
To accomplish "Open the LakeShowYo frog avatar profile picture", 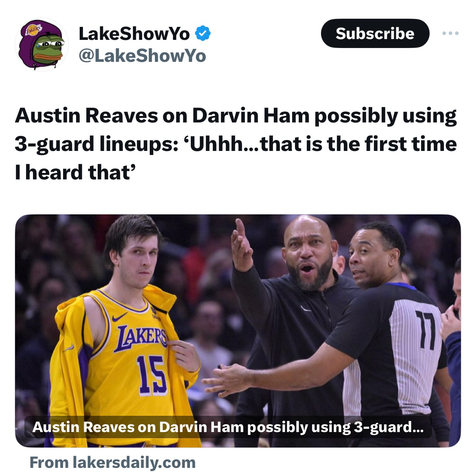I will 41,45.
